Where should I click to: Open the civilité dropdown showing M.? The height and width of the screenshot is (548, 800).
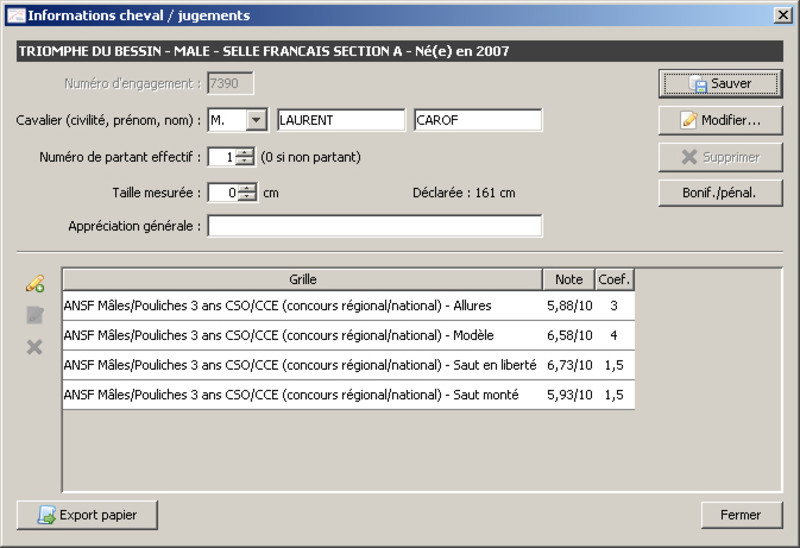pyautogui.click(x=256, y=120)
